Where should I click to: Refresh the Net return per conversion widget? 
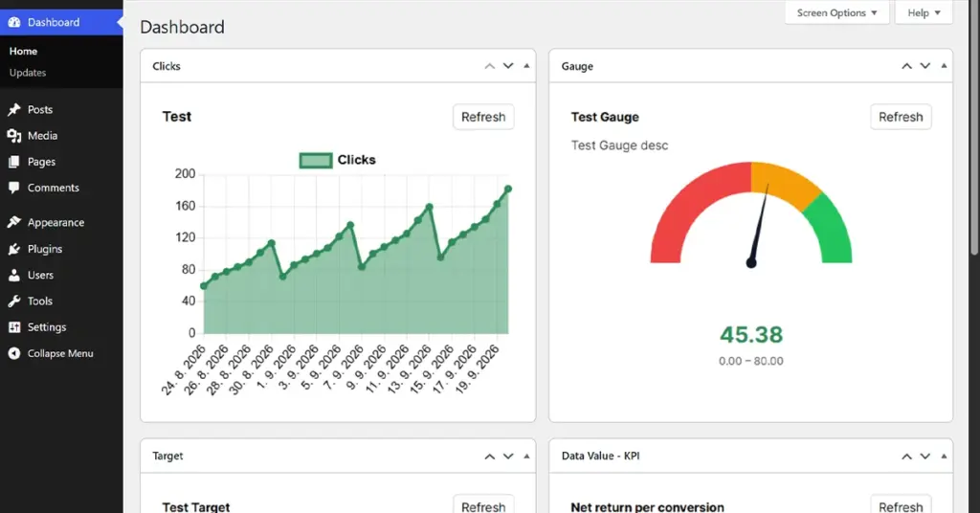(901, 506)
